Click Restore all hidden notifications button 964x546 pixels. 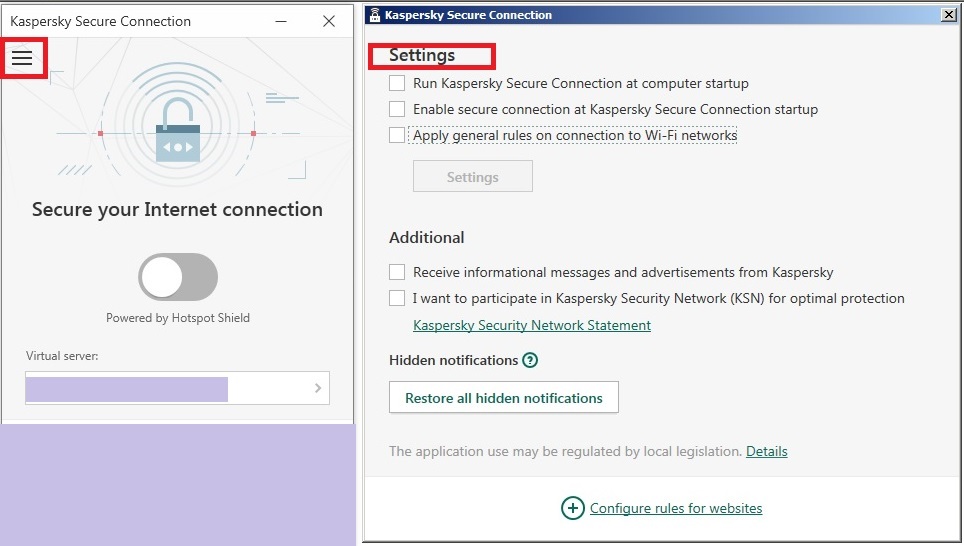(504, 398)
